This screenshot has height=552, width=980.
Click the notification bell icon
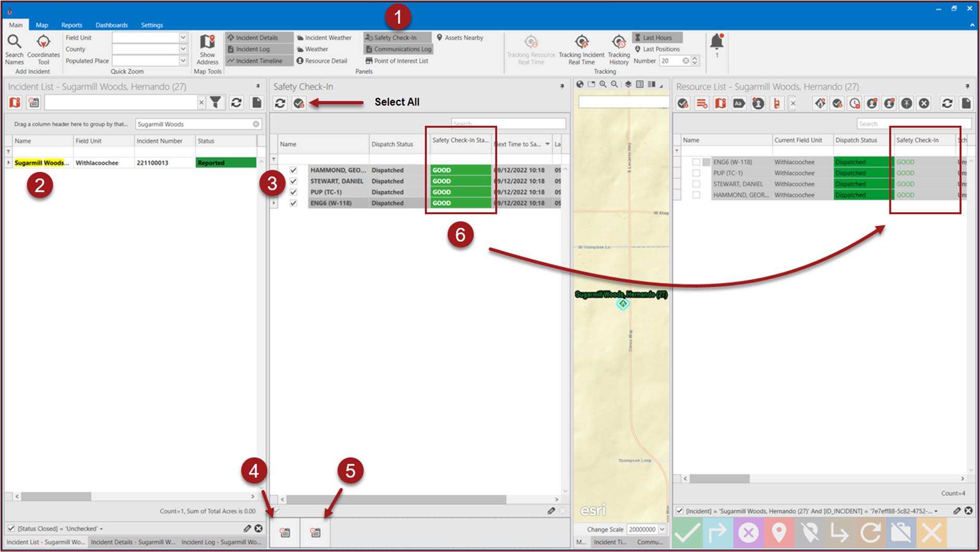coord(717,42)
